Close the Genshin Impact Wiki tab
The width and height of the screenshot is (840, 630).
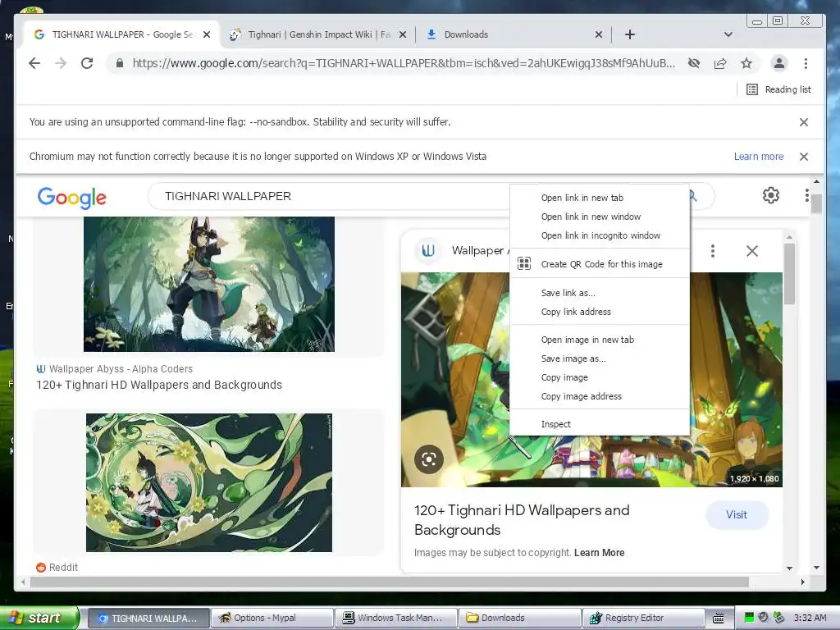pyautogui.click(x=403, y=34)
